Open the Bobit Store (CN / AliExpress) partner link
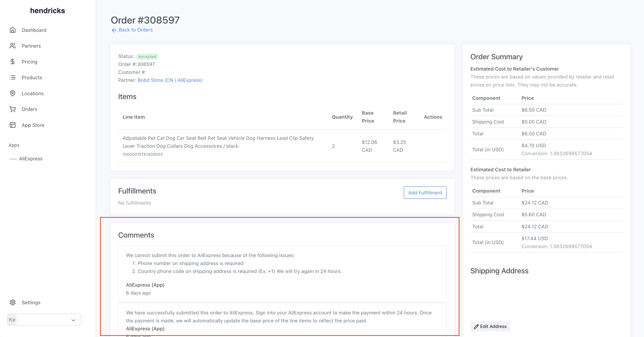This screenshot has width=644, height=337. point(170,80)
